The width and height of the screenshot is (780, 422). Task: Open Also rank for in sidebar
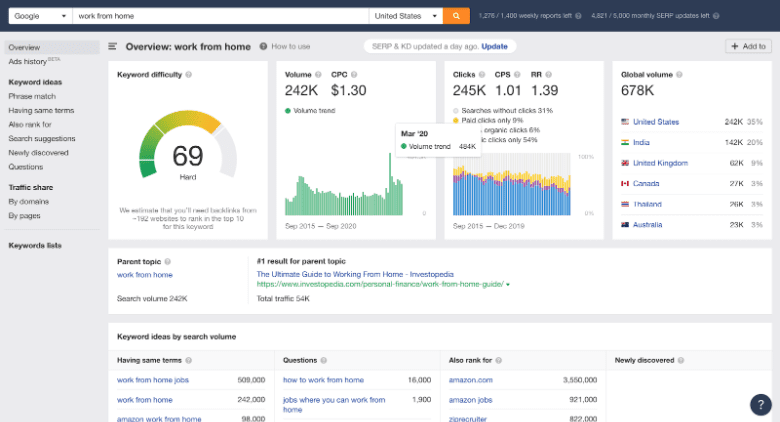[x=30, y=124]
